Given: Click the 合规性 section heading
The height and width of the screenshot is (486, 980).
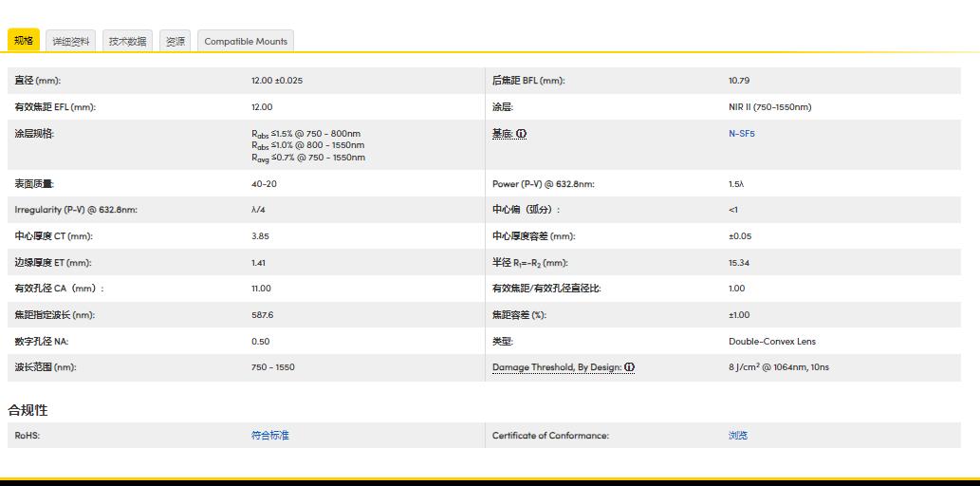Looking at the screenshot, I should click(x=28, y=410).
